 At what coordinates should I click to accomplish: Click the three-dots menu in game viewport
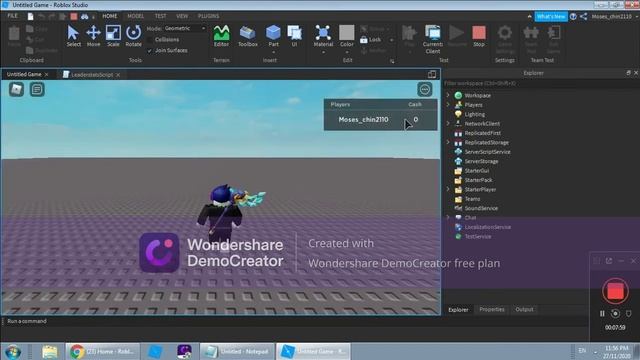tap(425, 89)
